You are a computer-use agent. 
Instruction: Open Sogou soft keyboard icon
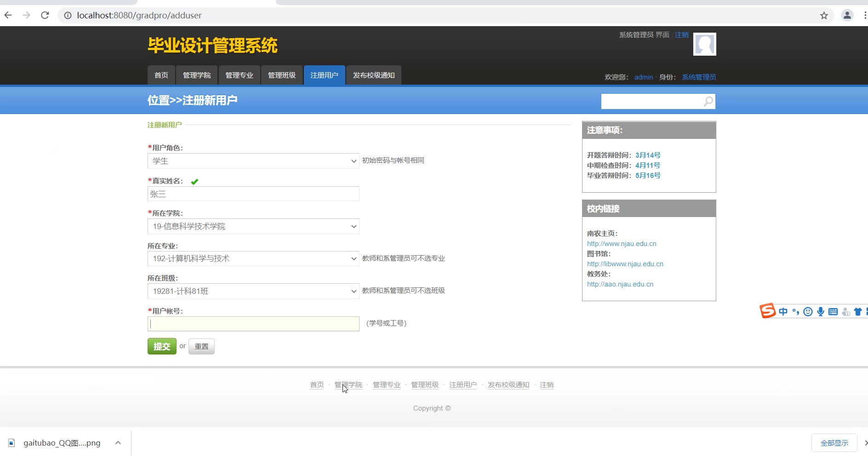click(833, 312)
